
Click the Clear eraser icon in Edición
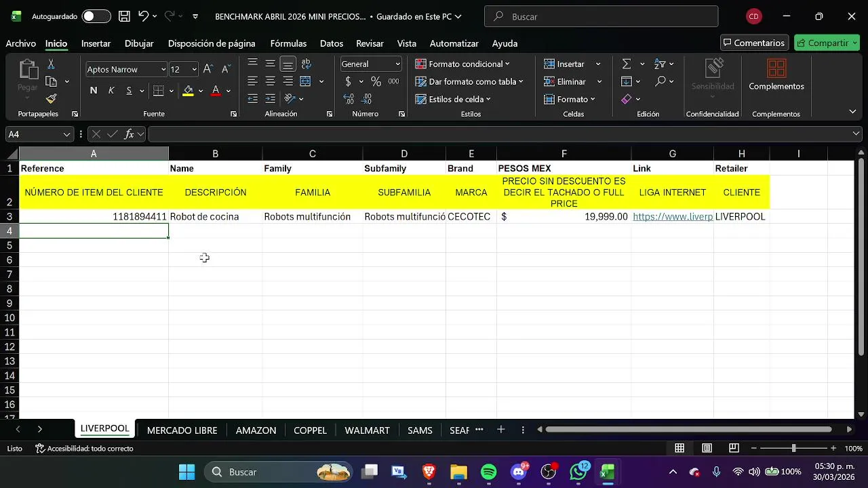627,99
